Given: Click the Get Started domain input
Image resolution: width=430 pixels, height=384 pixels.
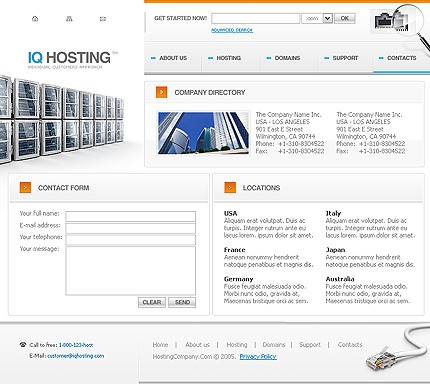Looking at the screenshot, I should click(x=256, y=18).
